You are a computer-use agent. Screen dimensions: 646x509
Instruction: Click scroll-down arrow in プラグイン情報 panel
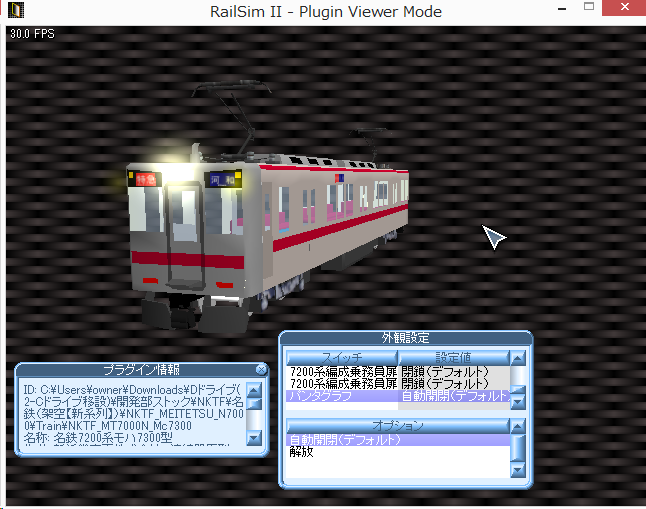[254, 438]
